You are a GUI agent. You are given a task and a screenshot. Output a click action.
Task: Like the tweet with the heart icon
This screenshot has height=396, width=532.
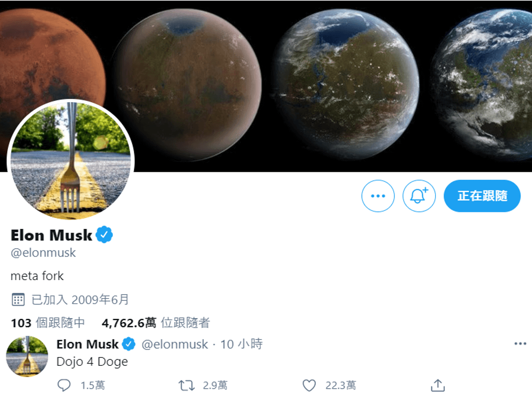(x=309, y=386)
